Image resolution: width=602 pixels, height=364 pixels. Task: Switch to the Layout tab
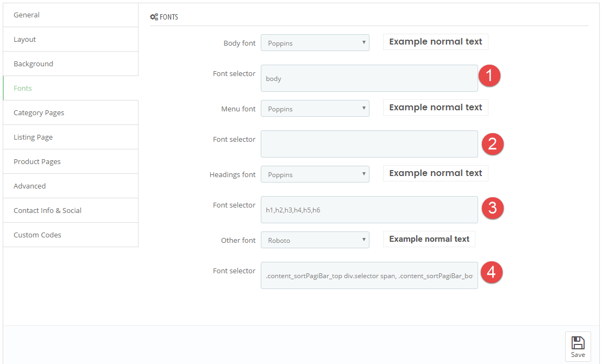pos(71,39)
